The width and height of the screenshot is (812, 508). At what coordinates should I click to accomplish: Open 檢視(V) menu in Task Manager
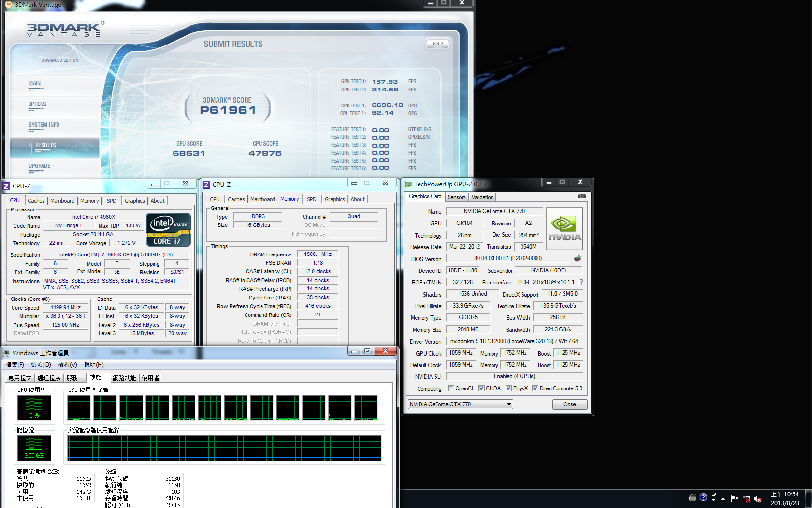(67, 365)
